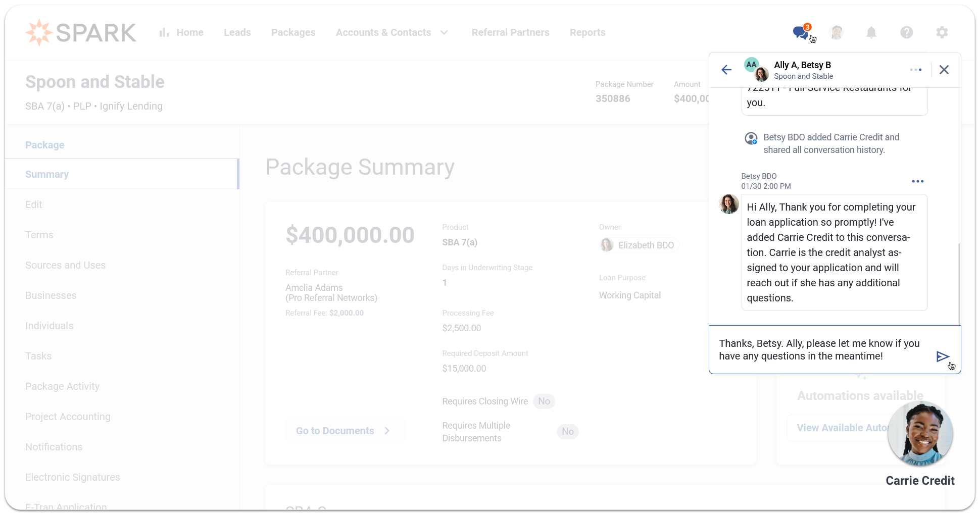Viewport: 980px width, 515px height.
Task: Click the Ally A, Betsy B conversation title
Action: tap(803, 65)
